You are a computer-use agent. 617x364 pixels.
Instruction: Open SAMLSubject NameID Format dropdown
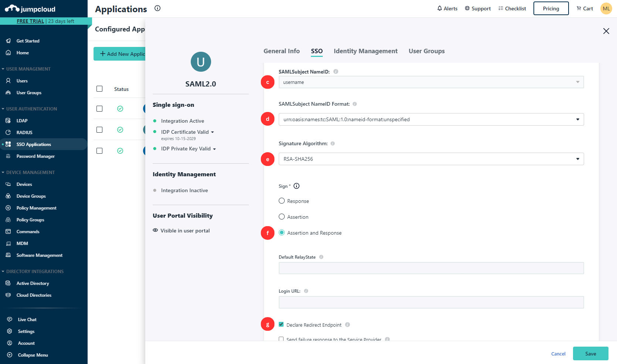(x=431, y=119)
